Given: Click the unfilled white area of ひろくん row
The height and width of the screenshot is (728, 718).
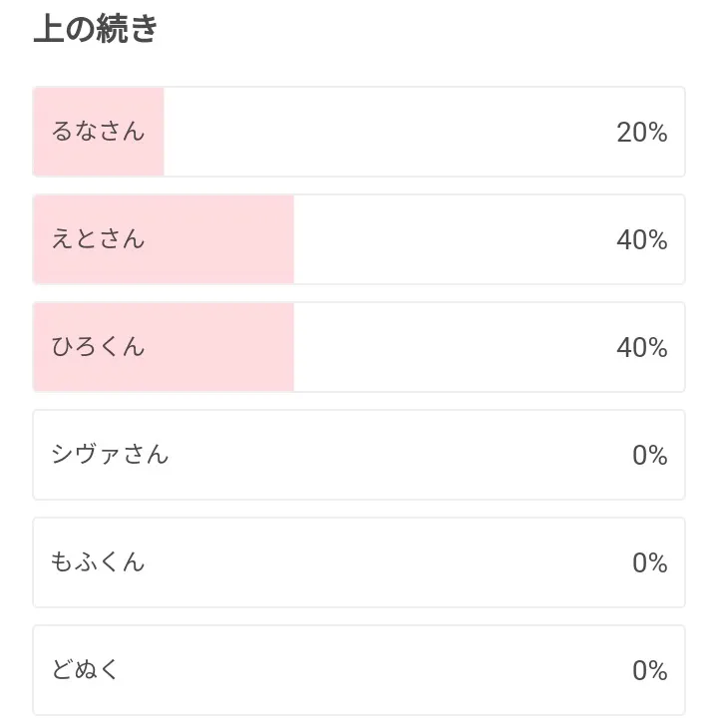Looking at the screenshot, I should (449, 347).
